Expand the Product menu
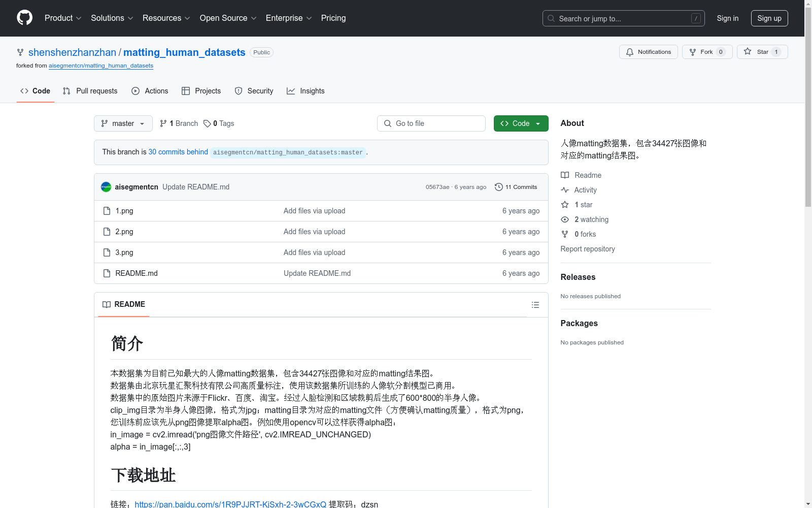Screen dimensions: 812x508 point(62,18)
